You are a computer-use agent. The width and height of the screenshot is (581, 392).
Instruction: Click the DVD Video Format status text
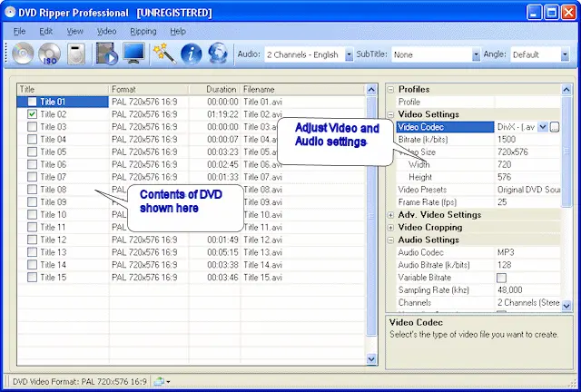click(80, 382)
